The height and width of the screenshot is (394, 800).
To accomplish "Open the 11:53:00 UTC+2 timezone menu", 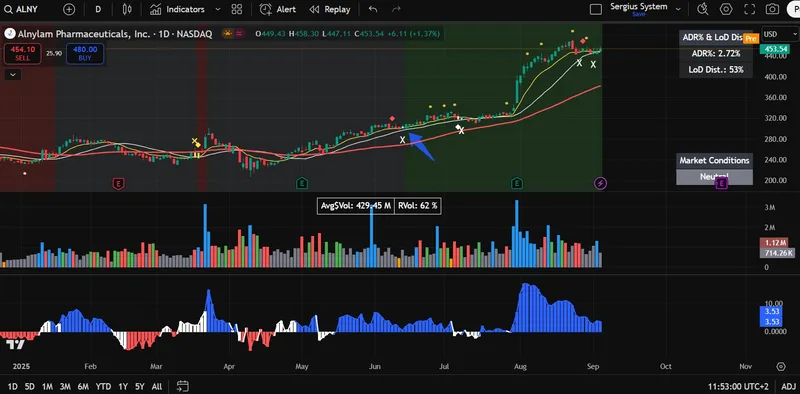I will click(738, 386).
